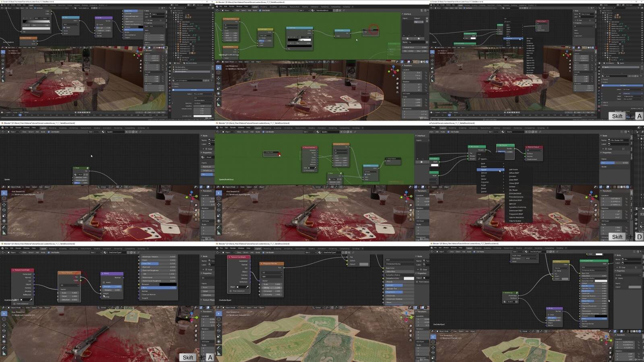Select the Select Box tool below Principled BSDF frame
This screenshot has height=362, width=644.
[x=433, y=337]
